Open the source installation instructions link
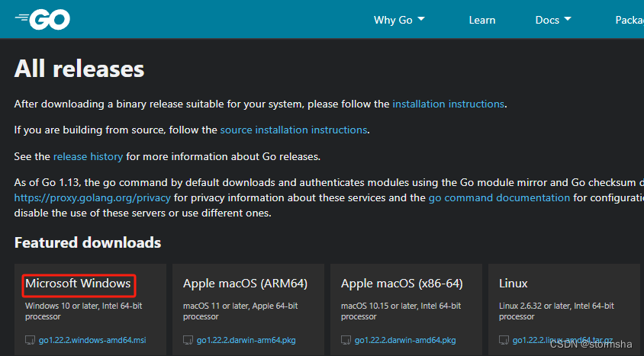The width and height of the screenshot is (644, 356). point(293,130)
